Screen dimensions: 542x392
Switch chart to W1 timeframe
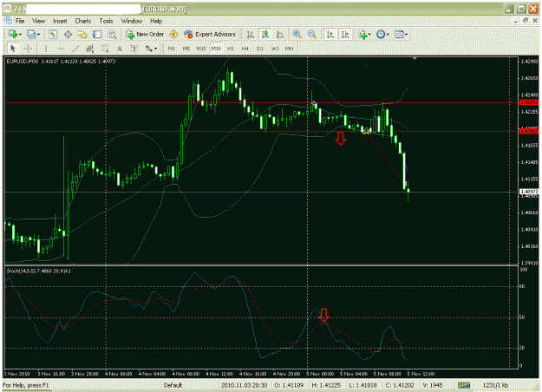(275, 49)
